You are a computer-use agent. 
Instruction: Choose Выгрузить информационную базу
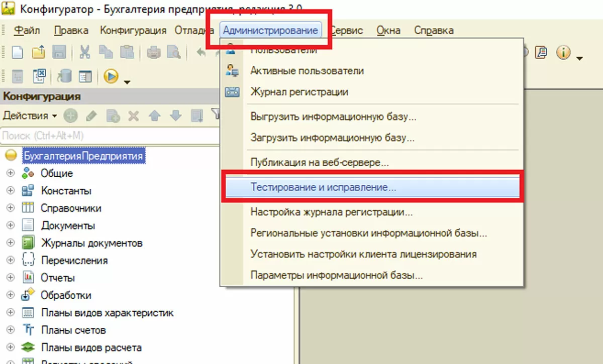pyautogui.click(x=372, y=116)
